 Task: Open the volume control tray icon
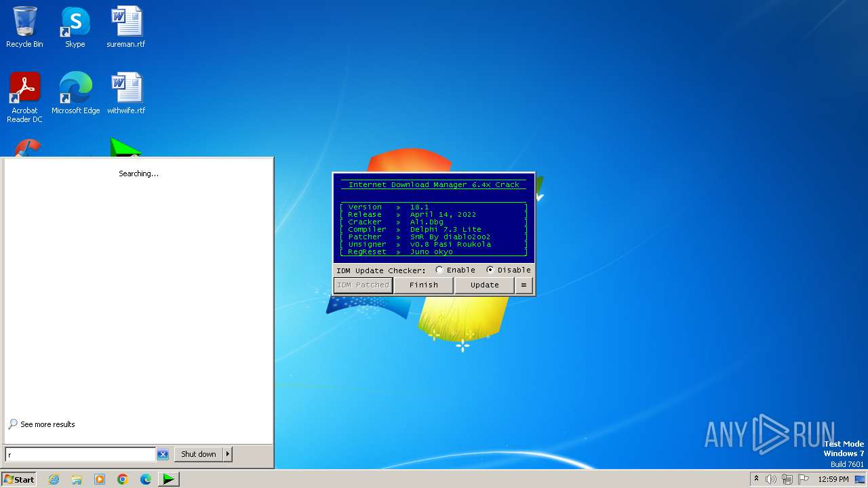click(771, 479)
